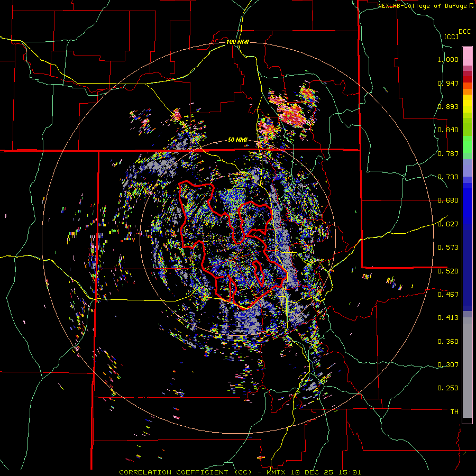Click the 0.840 color scale value

point(448,130)
